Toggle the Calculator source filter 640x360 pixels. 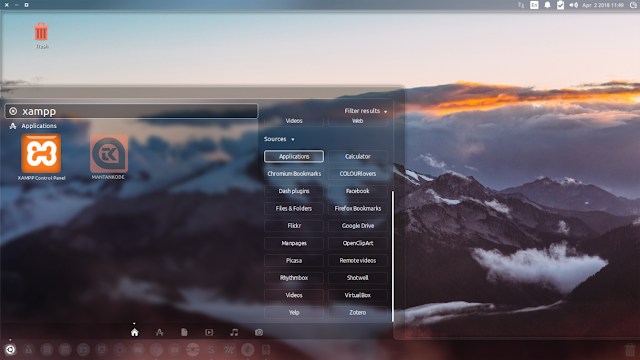(x=358, y=156)
